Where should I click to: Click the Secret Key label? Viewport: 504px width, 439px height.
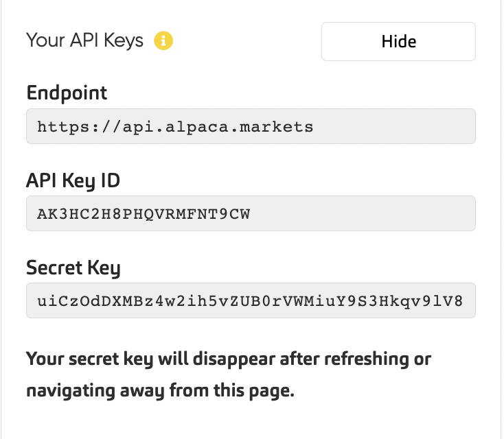click(73, 268)
